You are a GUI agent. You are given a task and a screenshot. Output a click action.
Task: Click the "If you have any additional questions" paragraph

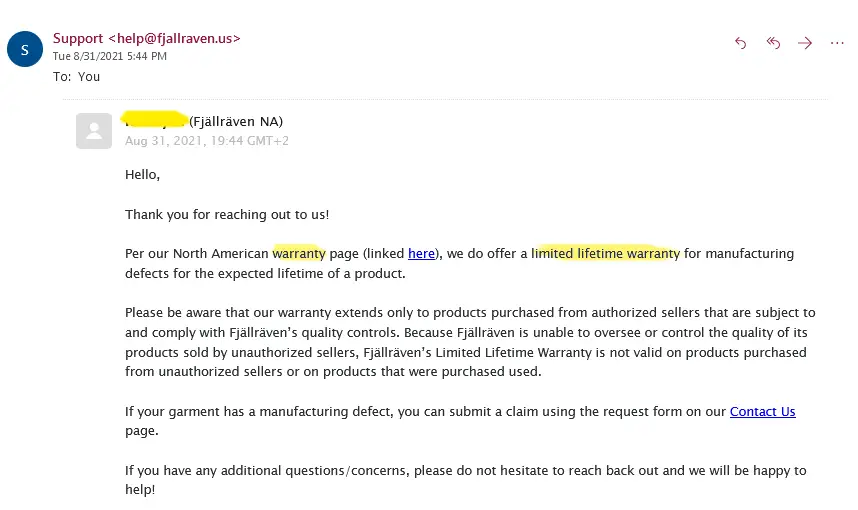point(466,480)
